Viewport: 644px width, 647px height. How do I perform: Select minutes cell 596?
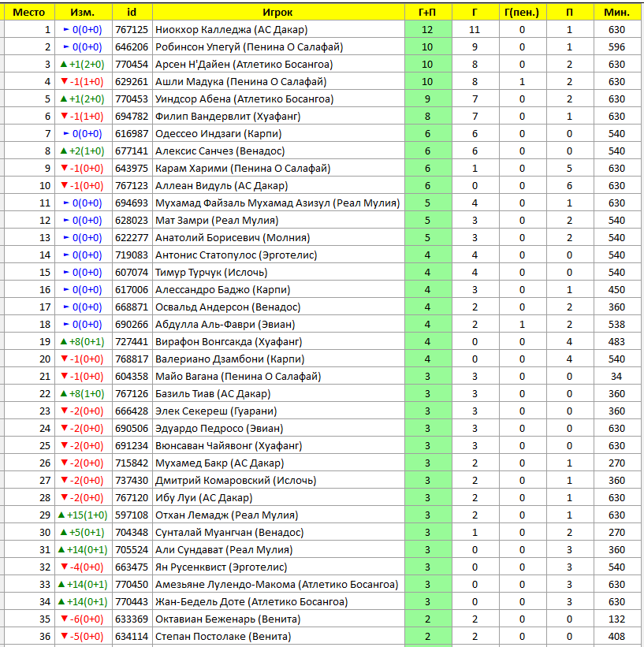[617, 47]
